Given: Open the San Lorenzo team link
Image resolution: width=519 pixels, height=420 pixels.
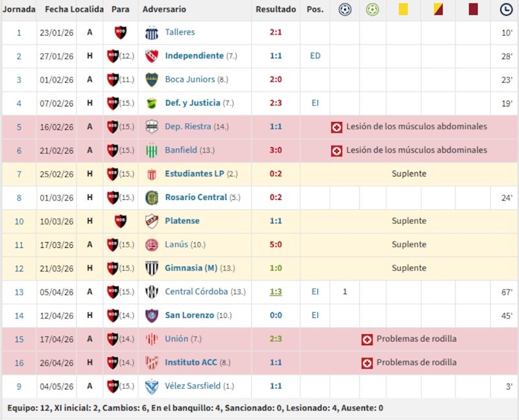Looking at the screenshot, I should (189, 315).
